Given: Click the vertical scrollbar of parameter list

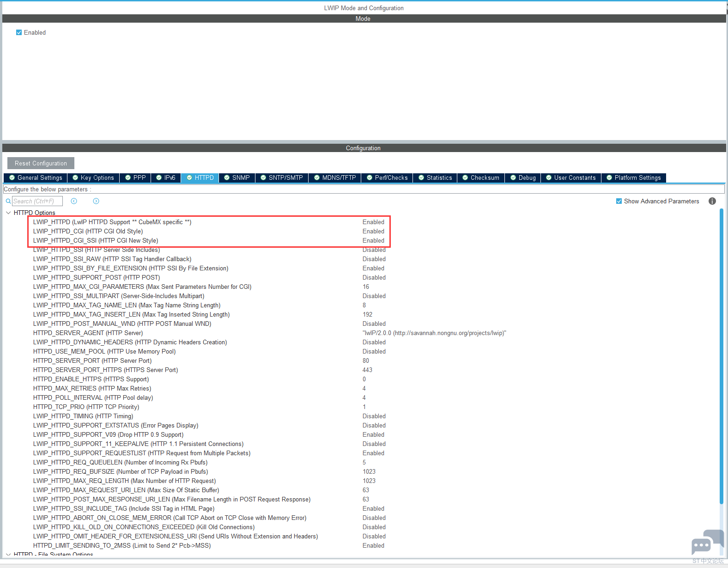Looking at the screenshot, I should point(722,356).
